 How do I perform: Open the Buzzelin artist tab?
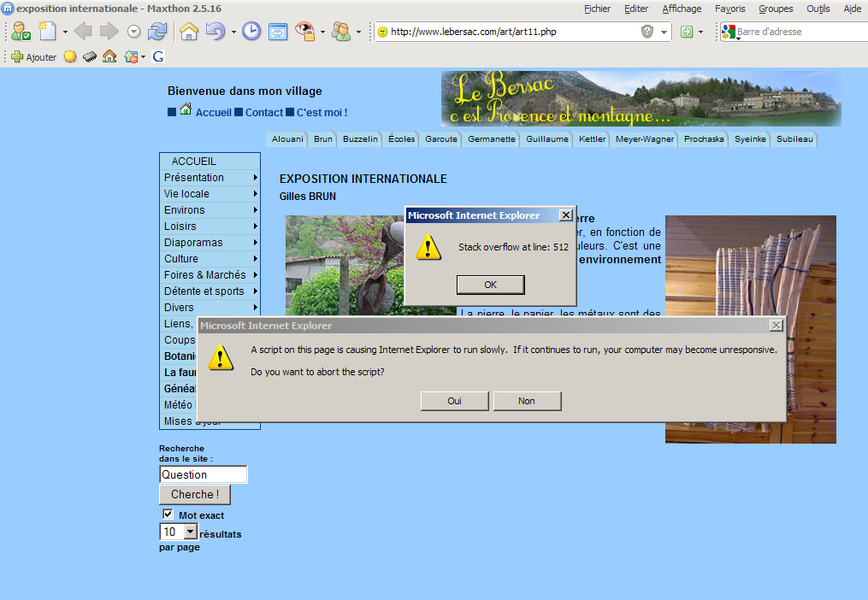360,139
